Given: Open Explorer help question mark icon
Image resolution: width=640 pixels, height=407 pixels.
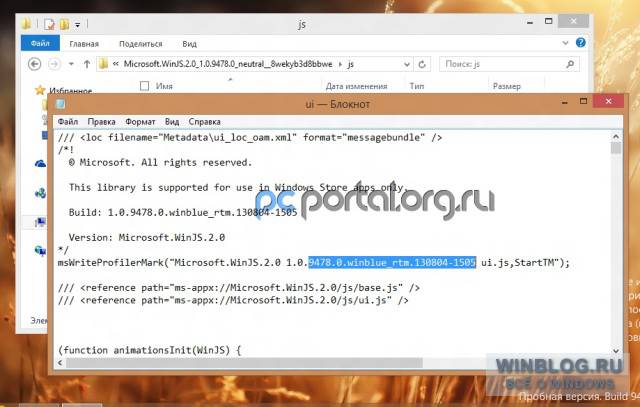Looking at the screenshot, I should pos(581,42).
